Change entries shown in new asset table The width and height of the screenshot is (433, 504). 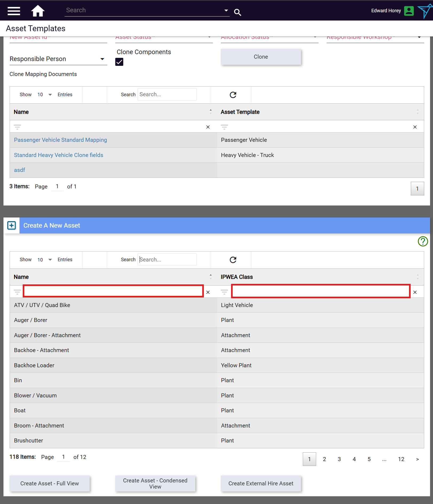(x=44, y=260)
